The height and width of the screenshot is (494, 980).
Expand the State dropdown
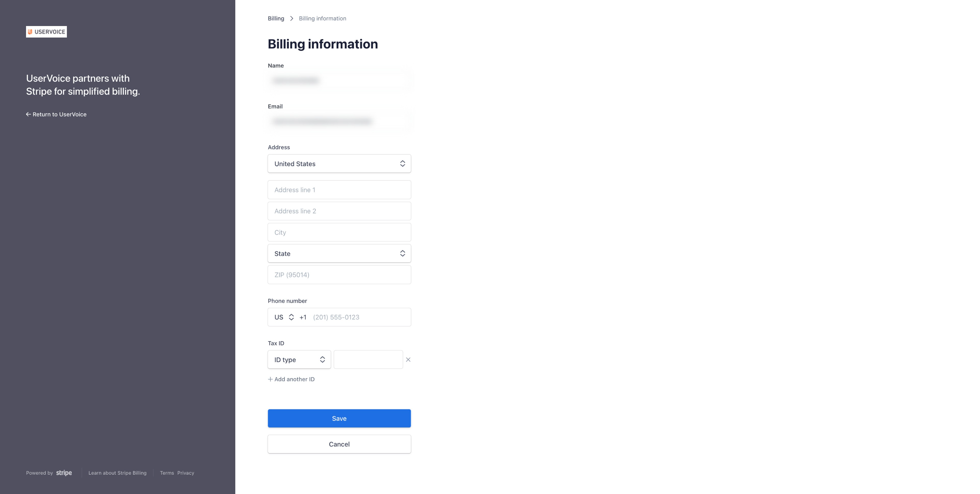coord(339,253)
